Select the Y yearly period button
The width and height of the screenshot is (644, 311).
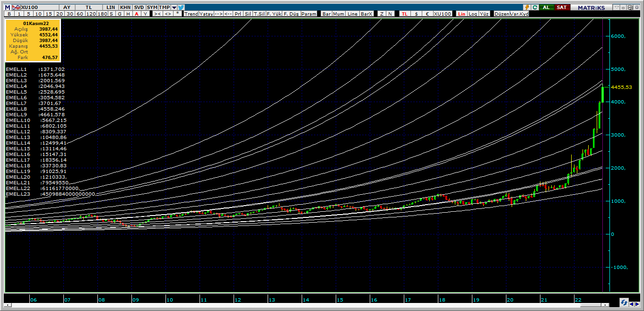145,14
